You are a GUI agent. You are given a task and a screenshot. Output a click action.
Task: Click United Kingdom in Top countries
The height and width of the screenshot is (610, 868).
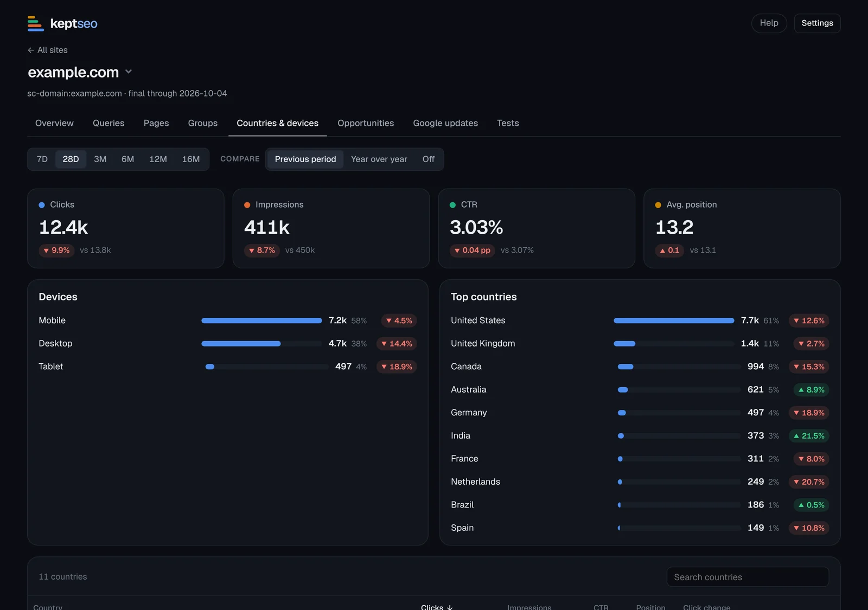click(x=483, y=343)
